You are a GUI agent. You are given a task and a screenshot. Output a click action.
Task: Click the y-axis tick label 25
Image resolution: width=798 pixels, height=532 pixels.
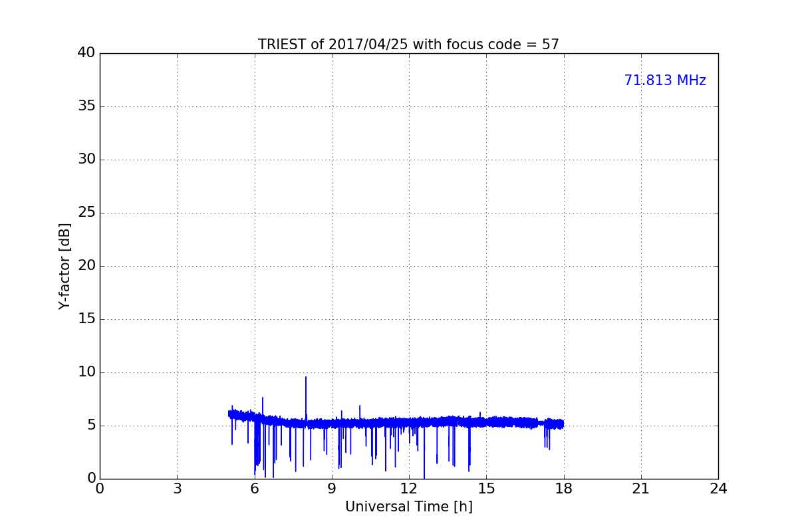pyautogui.click(x=86, y=213)
